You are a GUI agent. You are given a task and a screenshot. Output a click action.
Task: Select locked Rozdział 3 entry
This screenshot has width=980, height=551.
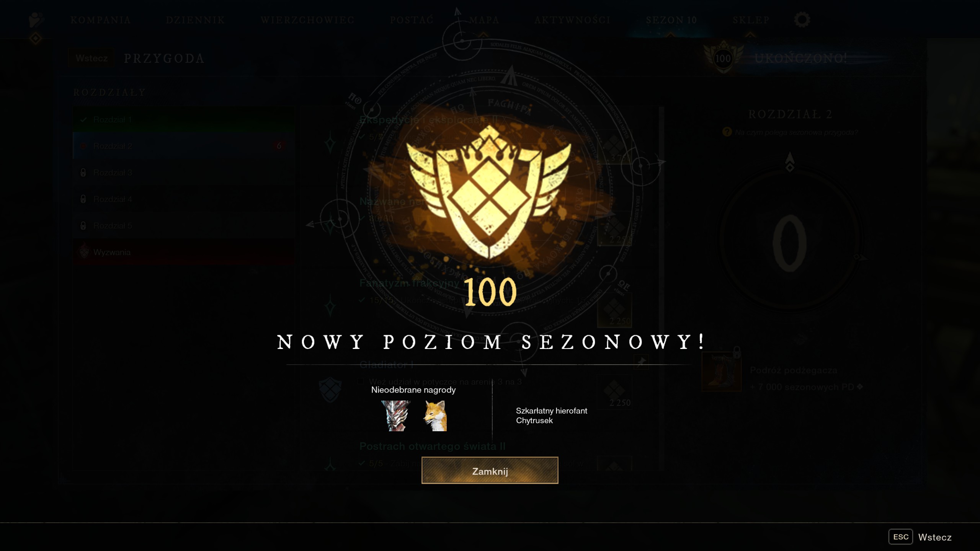tap(184, 173)
